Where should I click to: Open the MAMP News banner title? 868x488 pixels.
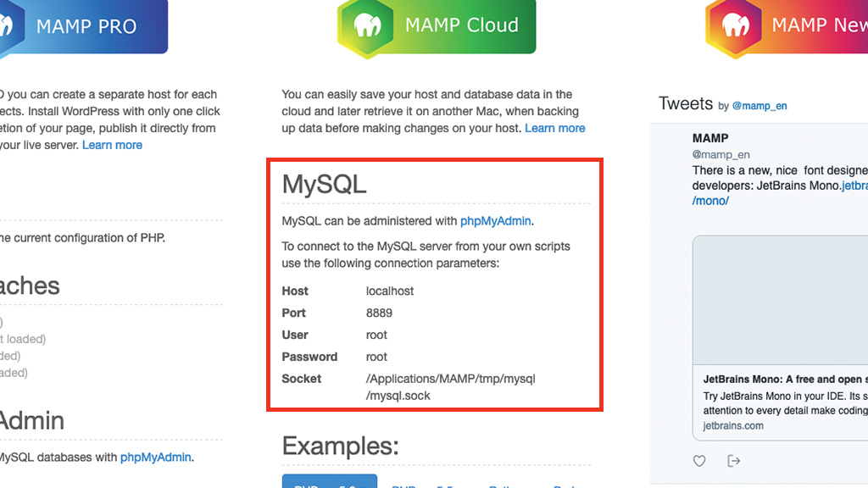[820, 25]
